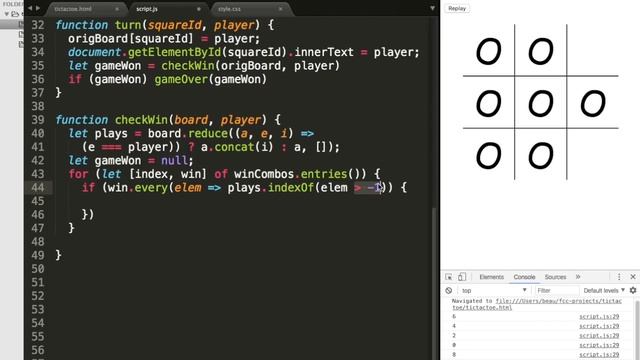Screen dimensions: 640x360
Task: Open the file:///Users/beau tictactoe.html link
Action: [x=537, y=304]
